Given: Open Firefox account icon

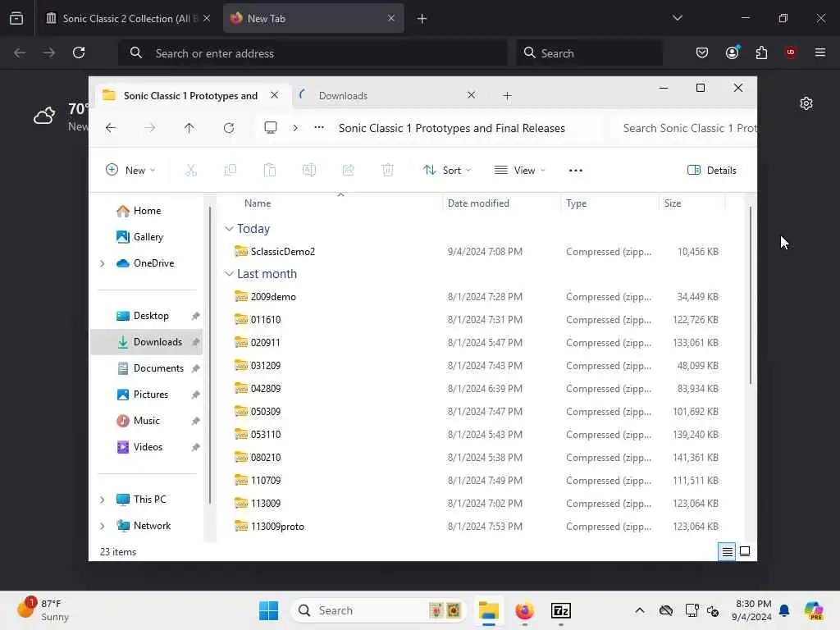Looking at the screenshot, I should 733,52.
